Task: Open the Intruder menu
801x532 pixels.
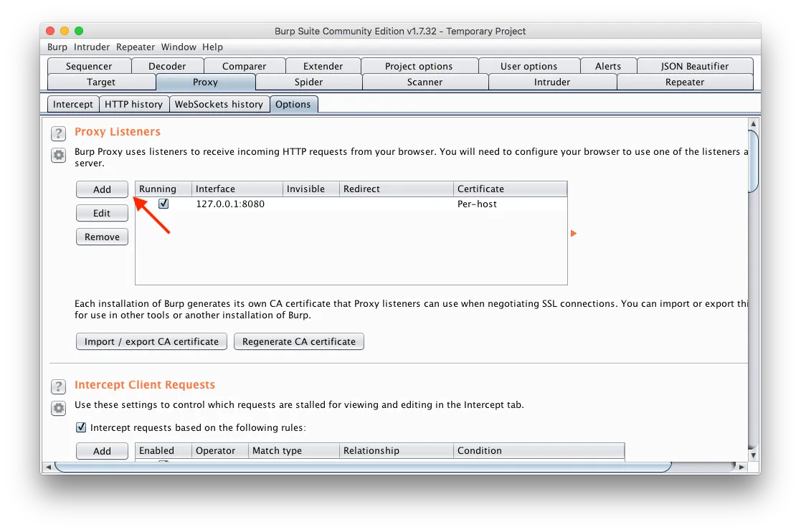Action: (92, 47)
